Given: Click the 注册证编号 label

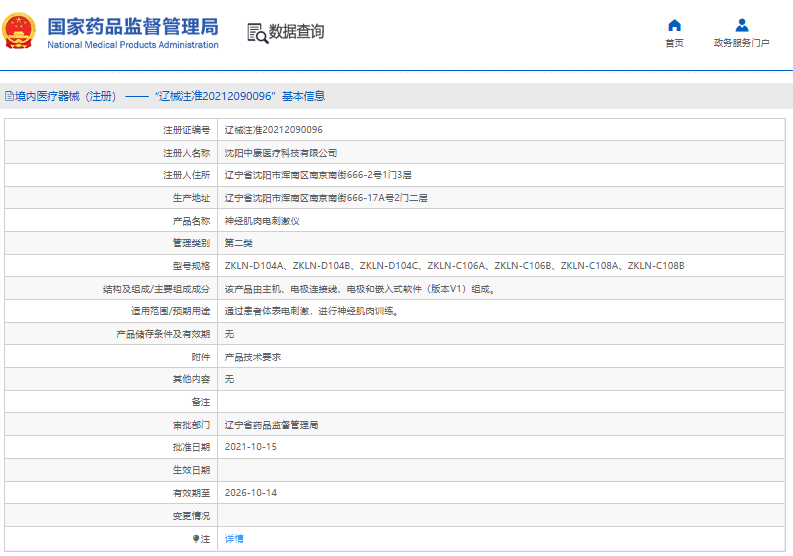Looking at the screenshot, I should coord(186,130).
